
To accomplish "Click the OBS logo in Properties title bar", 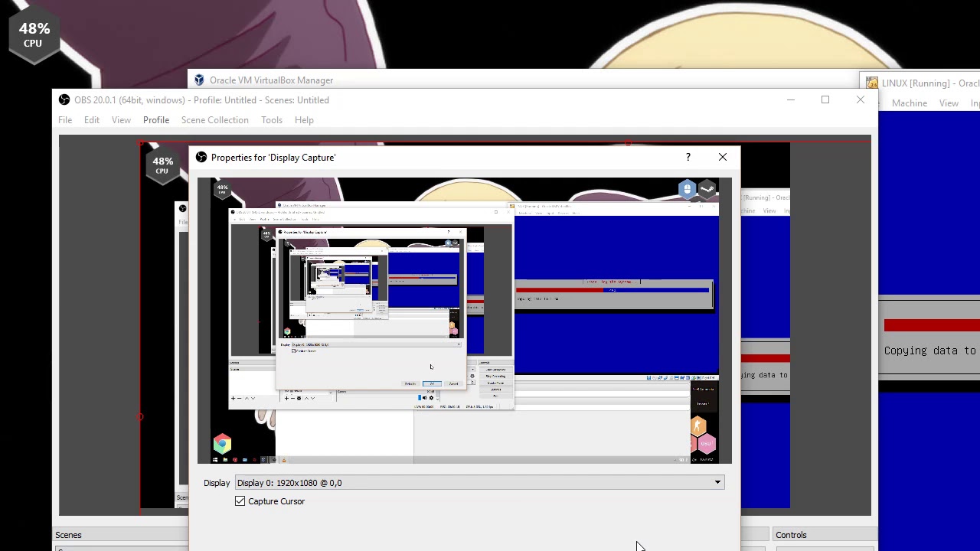I will point(201,157).
